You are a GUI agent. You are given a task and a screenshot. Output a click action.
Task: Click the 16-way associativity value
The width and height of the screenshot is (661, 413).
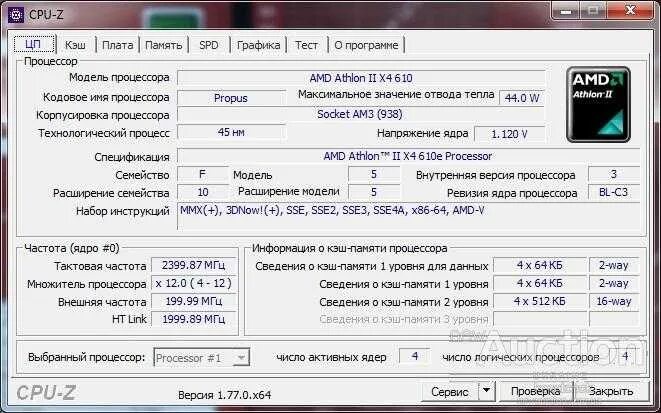tap(614, 301)
